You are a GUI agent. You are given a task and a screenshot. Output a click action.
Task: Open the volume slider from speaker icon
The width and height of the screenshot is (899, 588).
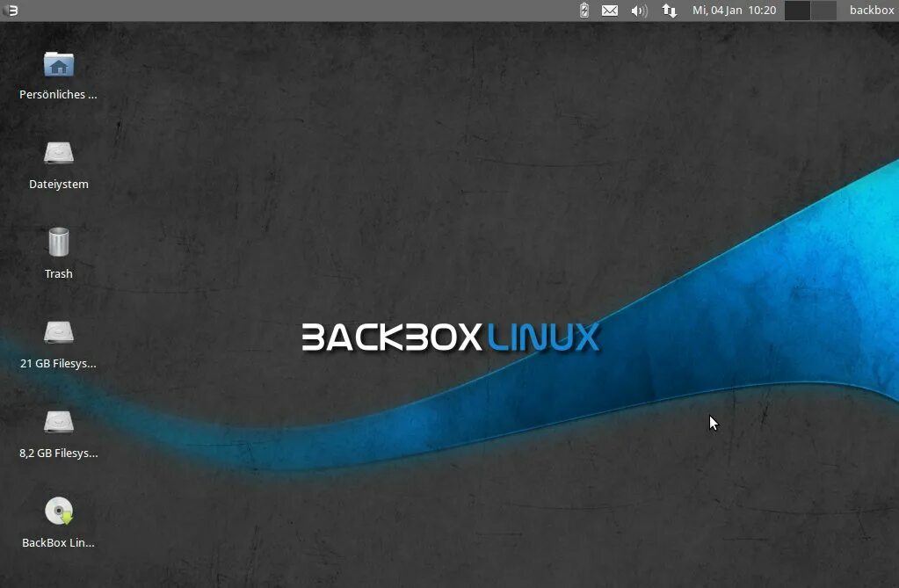click(638, 10)
